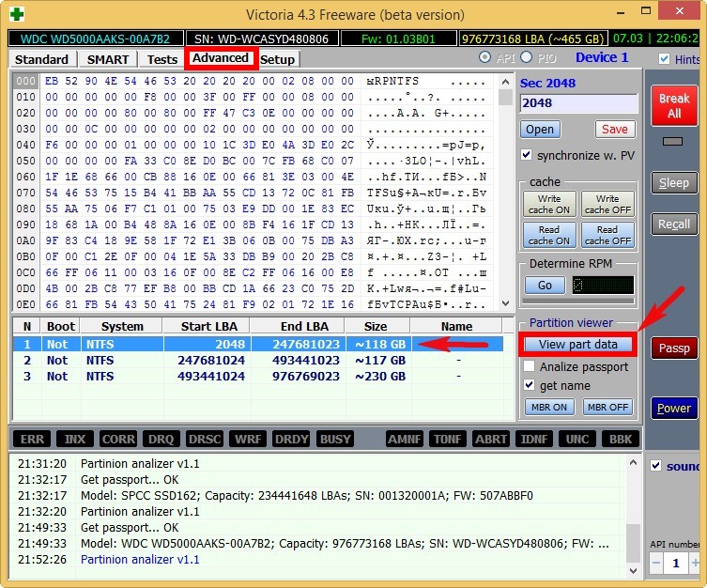Click Write cache OFF button

607,204
